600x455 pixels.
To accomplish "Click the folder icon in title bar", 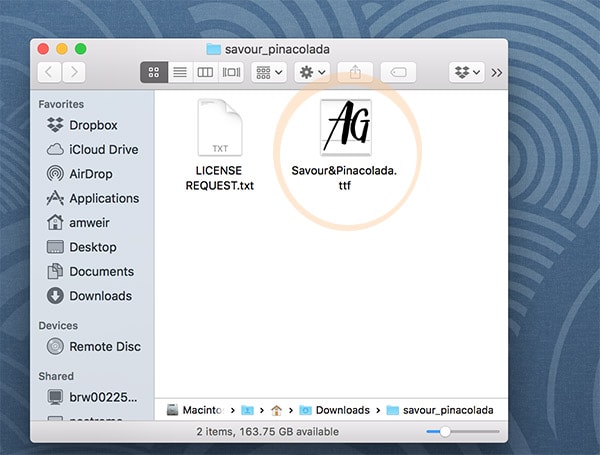I will pos(214,49).
